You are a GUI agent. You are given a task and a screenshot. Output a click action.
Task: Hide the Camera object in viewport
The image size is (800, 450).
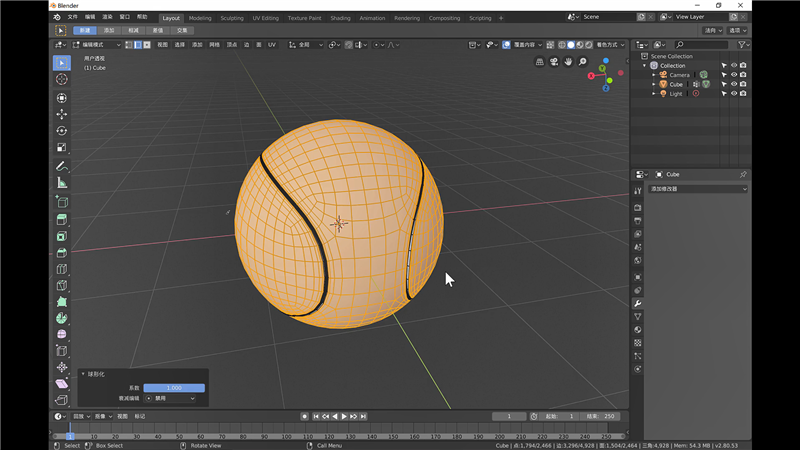point(734,75)
